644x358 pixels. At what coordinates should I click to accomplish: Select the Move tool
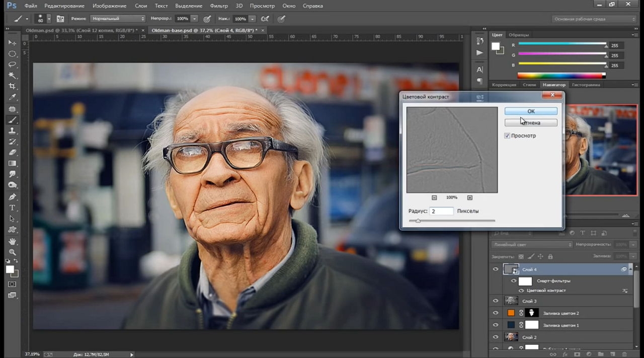click(13, 43)
